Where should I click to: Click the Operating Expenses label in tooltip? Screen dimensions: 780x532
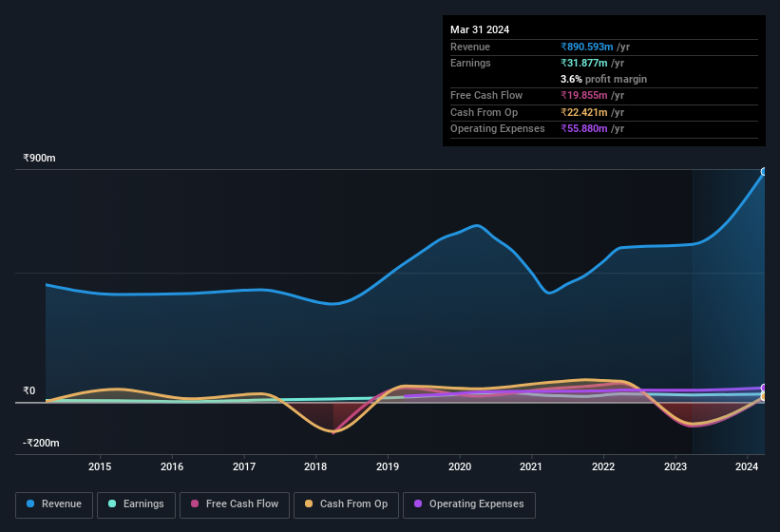[x=498, y=128]
